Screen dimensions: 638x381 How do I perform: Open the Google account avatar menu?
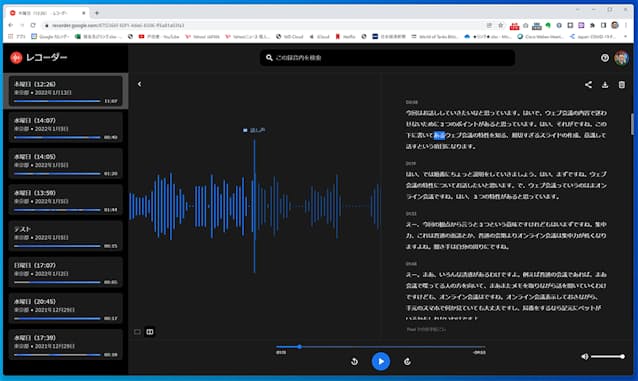621,58
